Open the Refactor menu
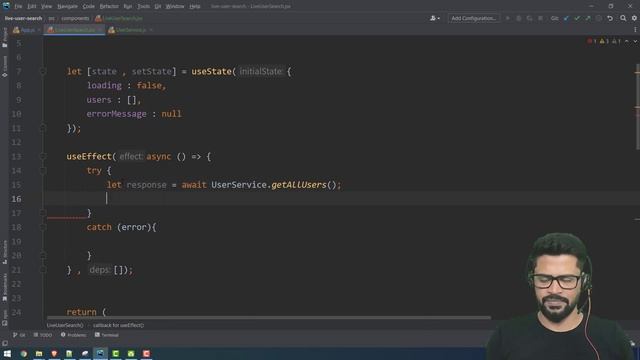640x360 pixels. pos(109,6)
